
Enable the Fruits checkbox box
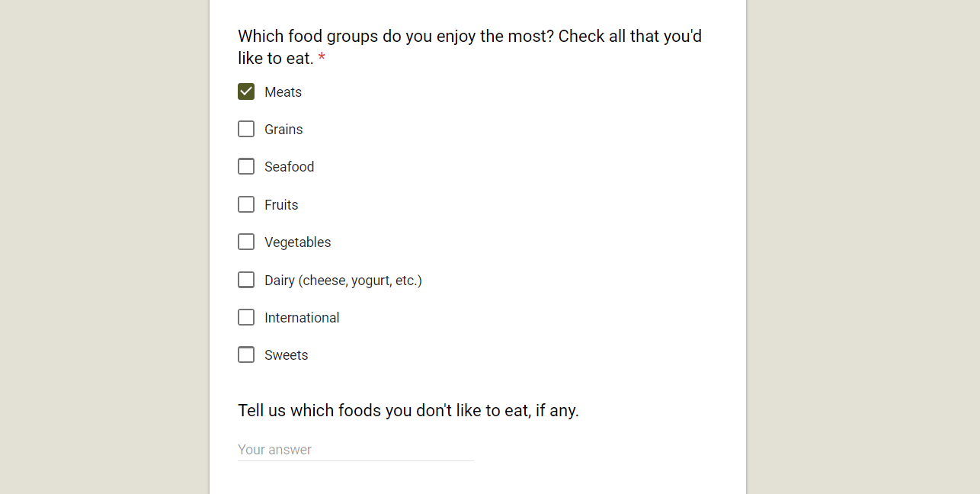(246, 204)
